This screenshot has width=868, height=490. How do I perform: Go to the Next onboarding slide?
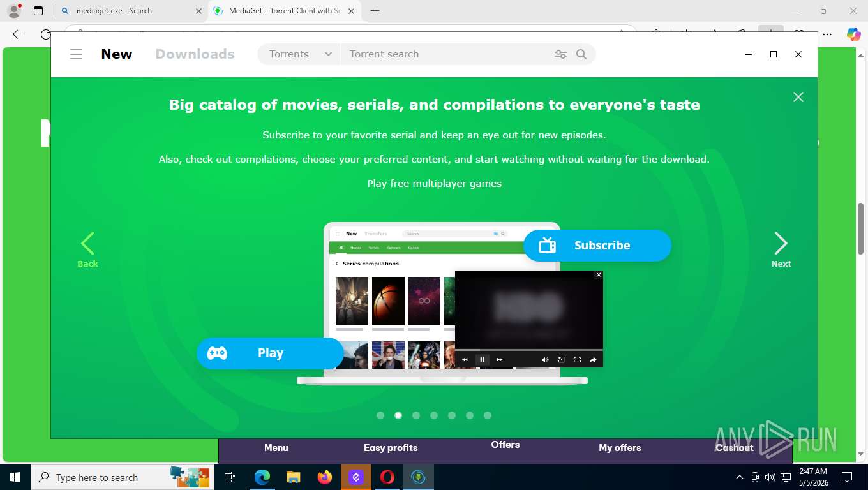(x=781, y=249)
